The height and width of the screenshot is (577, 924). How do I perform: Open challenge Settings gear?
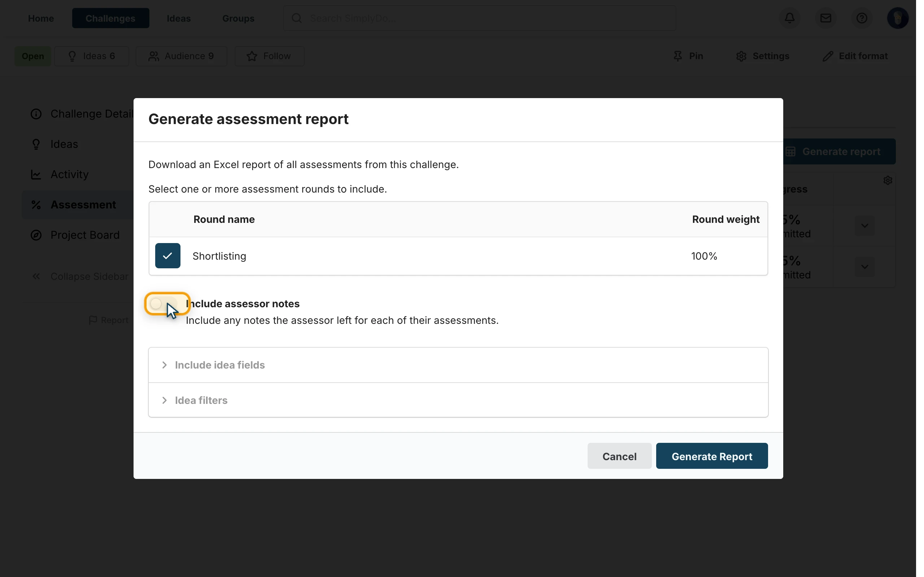[x=741, y=56]
